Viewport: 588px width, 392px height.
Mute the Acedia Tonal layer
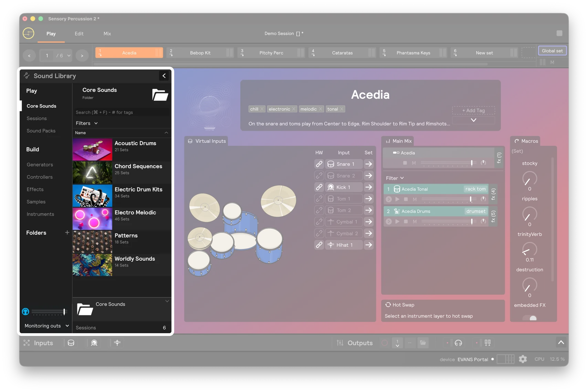click(x=414, y=199)
